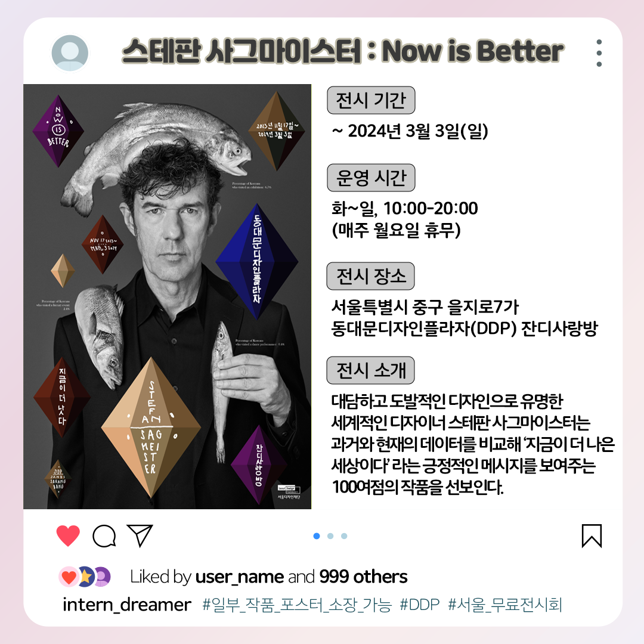
Task: Go to the third carousel dot
Action: [344, 536]
